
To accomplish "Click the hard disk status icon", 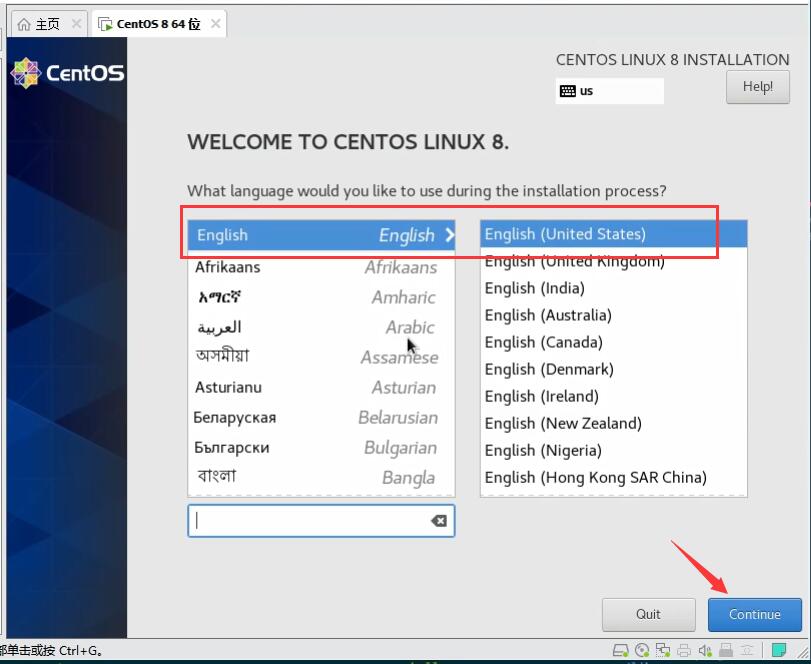I will point(620,650).
